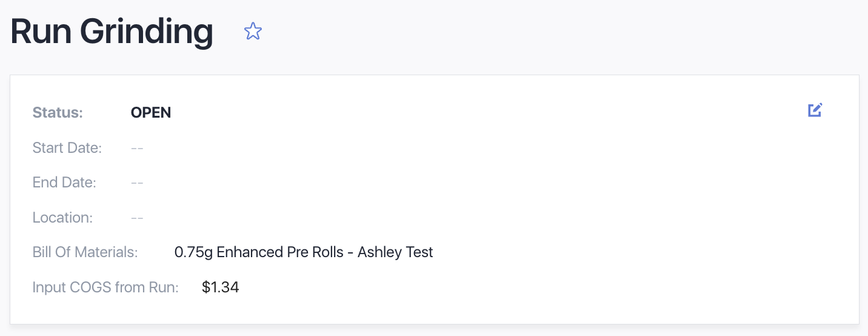Screen dimensions: 868x336
Task: Open the edit pencil icon for run details
Action: point(815,110)
